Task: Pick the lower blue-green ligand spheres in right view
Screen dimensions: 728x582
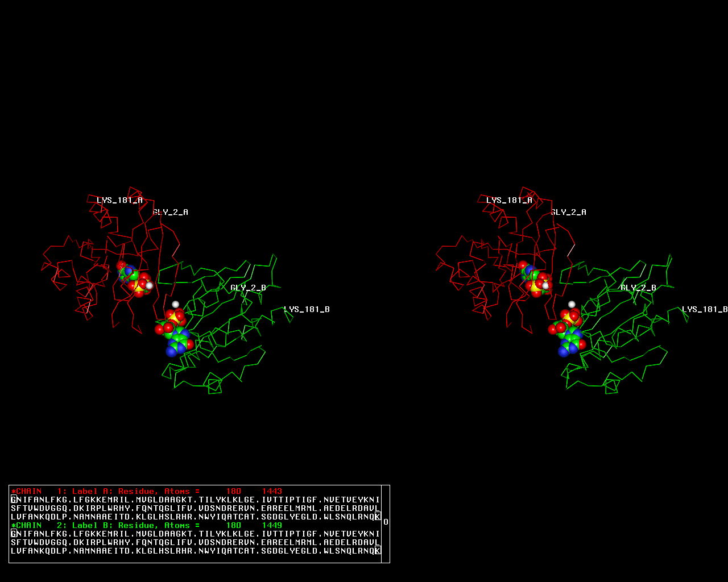Action: pyautogui.click(x=572, y=341)
